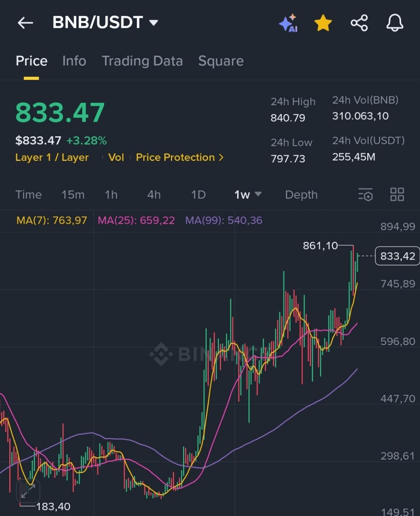The width and height of the screenshot is (420, 516).
Task: Tap the 24h Vol(BNB) value 310.063,10
Action: (x=360, y=116)
